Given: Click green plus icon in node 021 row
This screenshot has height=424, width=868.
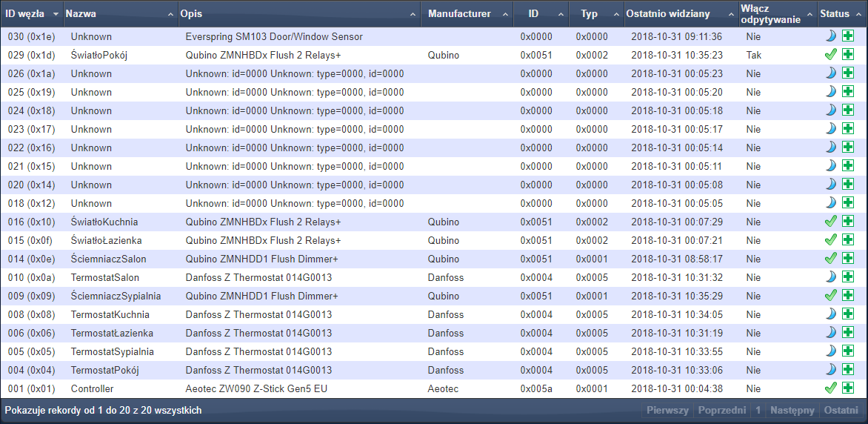Looking at the screenshot, I should pyautogui.click(x=847, y=166).
